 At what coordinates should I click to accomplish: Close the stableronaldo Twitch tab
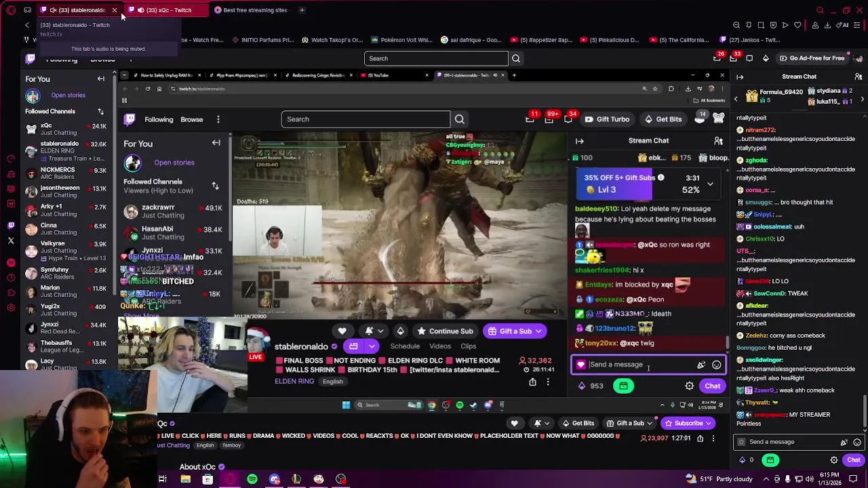[114, 10]
